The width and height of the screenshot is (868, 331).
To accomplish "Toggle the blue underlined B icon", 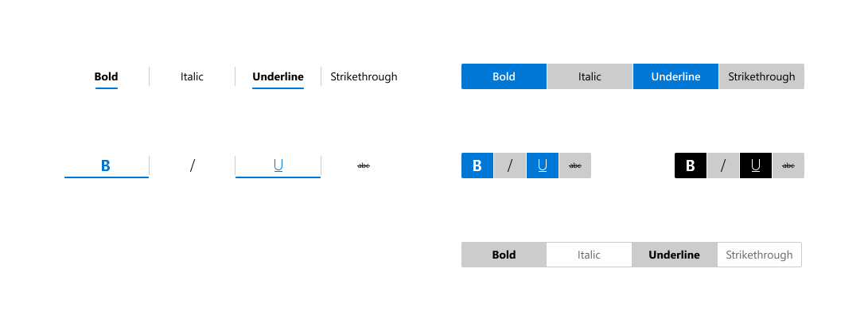I will [107, 165].
